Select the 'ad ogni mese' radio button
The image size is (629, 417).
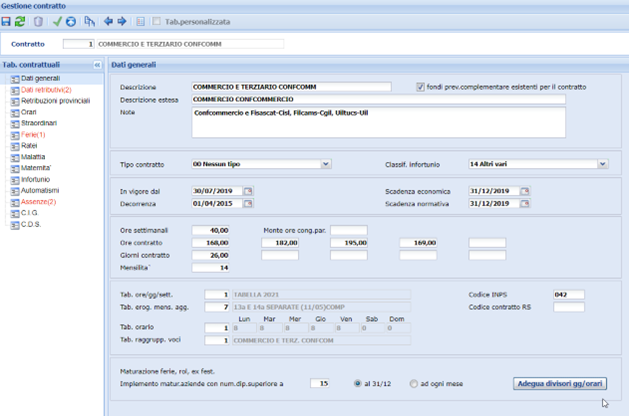pos(414,384)
